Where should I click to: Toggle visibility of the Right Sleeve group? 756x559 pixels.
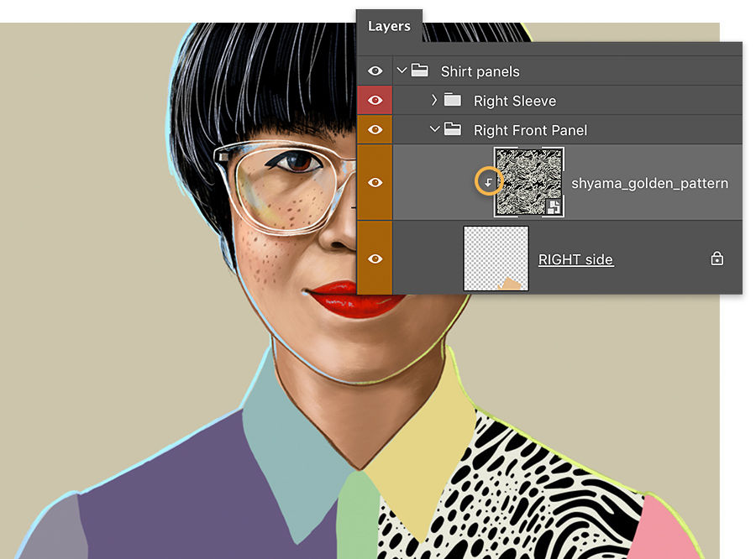click(375, 100)
